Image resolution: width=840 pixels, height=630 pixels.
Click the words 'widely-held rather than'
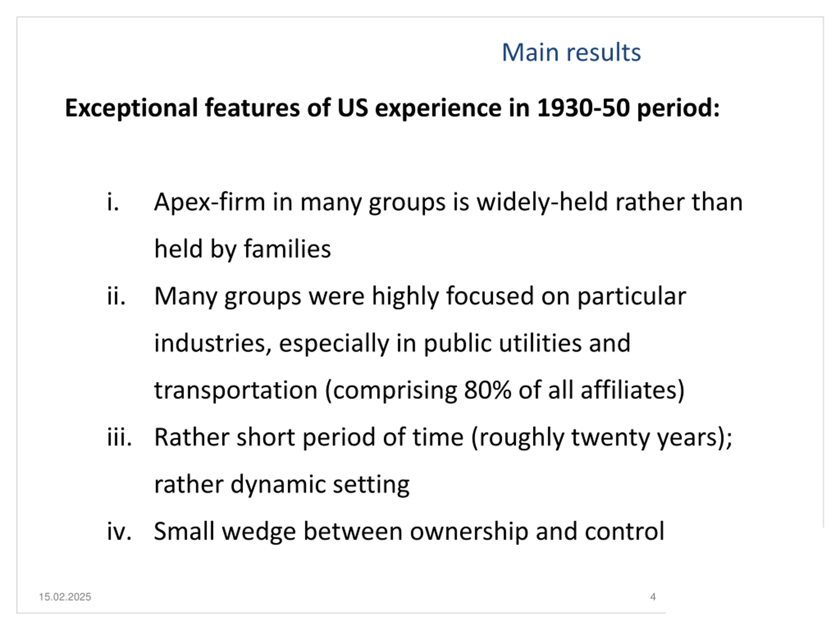click(x=610, y=202)
